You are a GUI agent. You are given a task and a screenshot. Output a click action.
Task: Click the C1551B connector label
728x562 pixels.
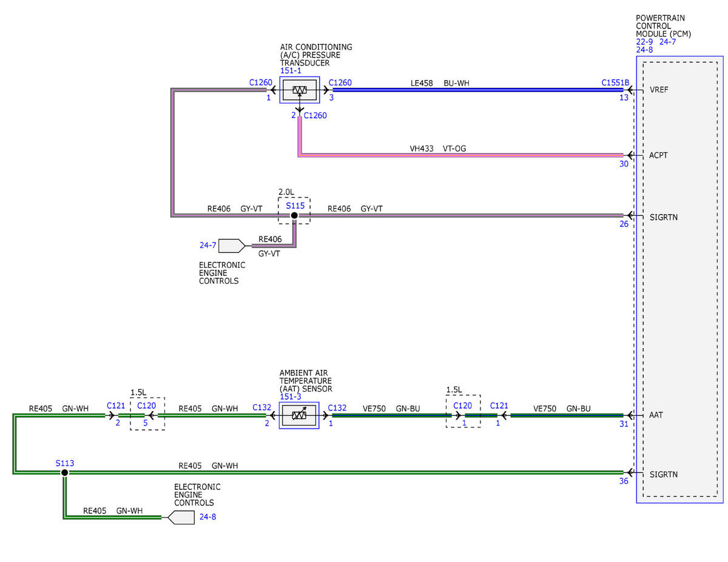click(x=615, y=82)
